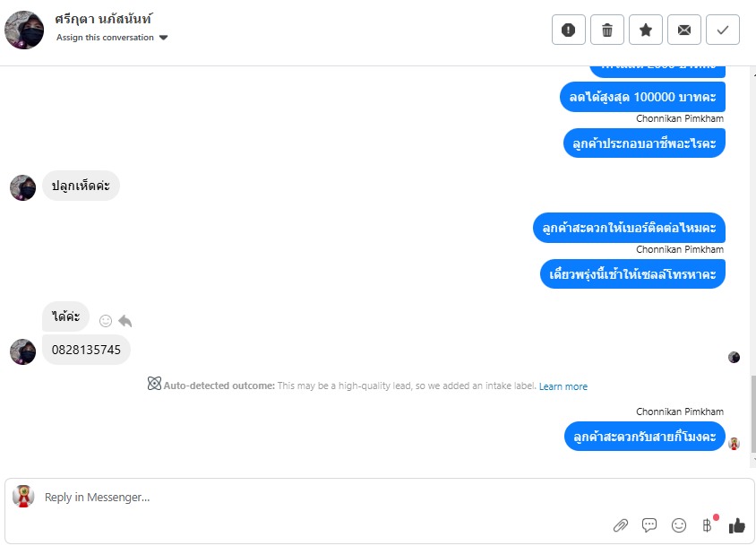Screen dimensions: 756x546
Task: Click the dropdown arrow beside Assign this conversation
Action: [163, 38]
